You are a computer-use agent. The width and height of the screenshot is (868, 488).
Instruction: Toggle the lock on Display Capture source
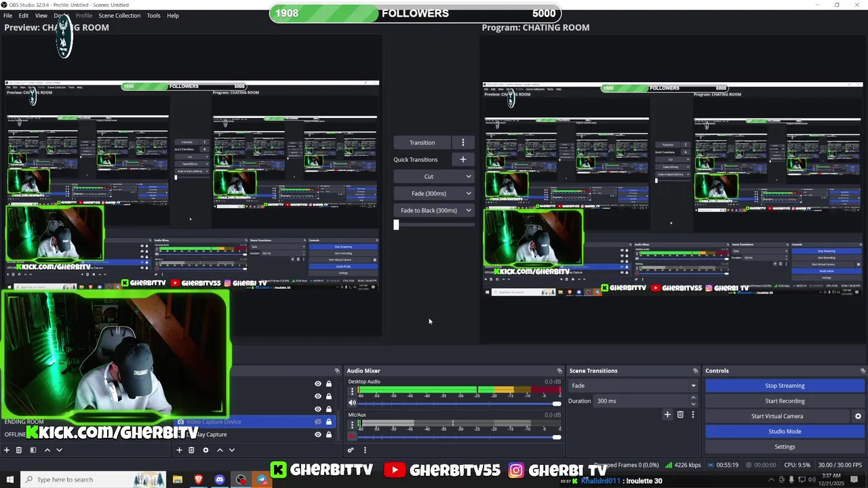(x=329, y=434)
